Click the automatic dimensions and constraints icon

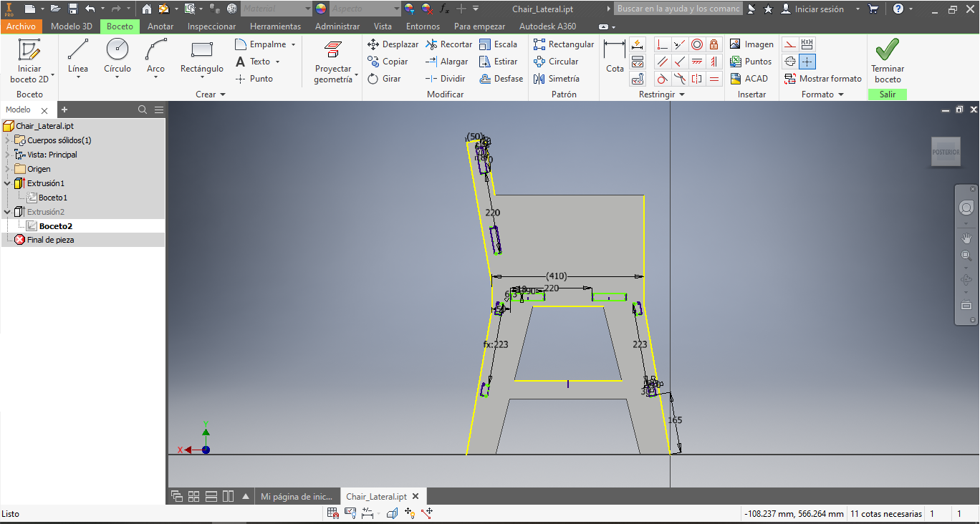(638, 44)
